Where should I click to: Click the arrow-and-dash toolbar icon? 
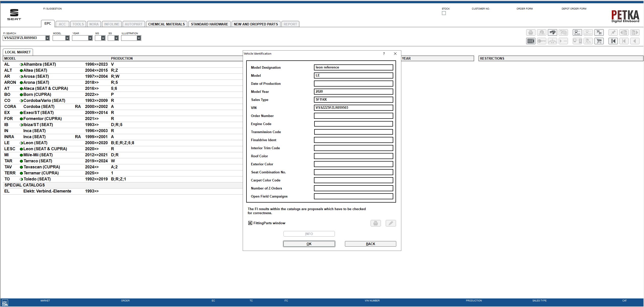[563, 41]
